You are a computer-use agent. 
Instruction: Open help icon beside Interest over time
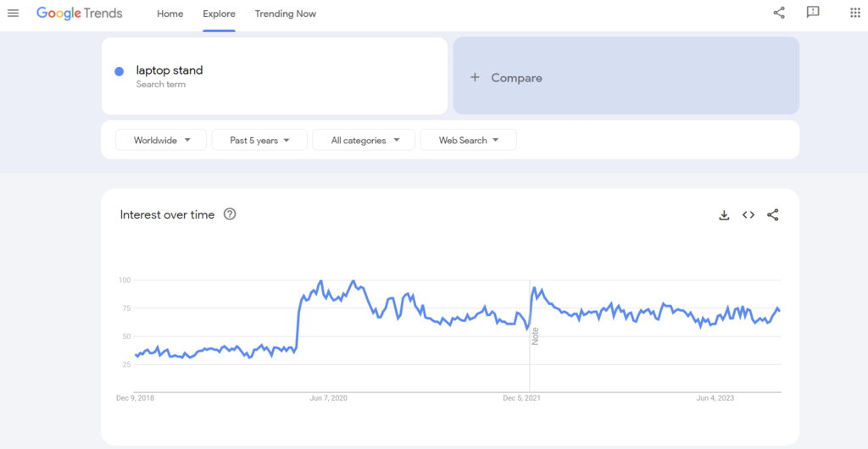[x=230, y=214]
